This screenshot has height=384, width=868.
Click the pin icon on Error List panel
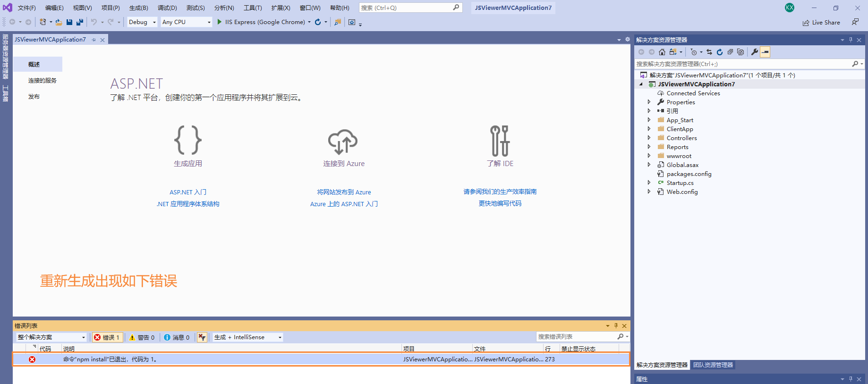pyautogui.click(x=616, y=326)
